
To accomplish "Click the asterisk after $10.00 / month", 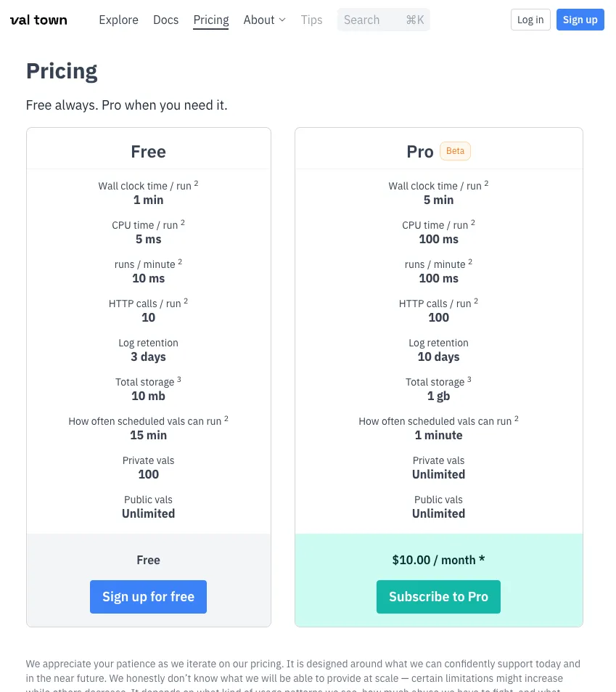I will point(482,560).
